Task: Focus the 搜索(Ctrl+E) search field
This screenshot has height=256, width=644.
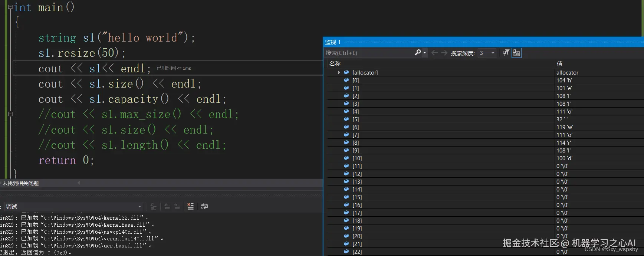Action: click(x=369, y=53)
